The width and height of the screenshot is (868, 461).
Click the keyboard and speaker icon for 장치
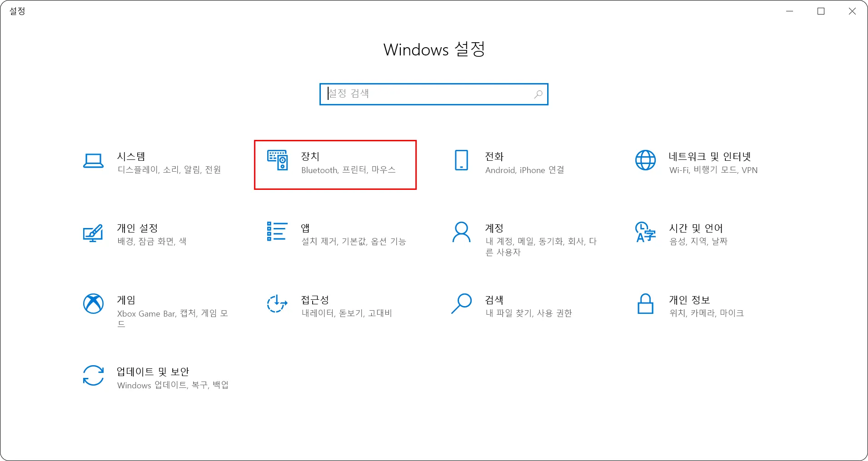pyautogui.click(x=277, y=160)
